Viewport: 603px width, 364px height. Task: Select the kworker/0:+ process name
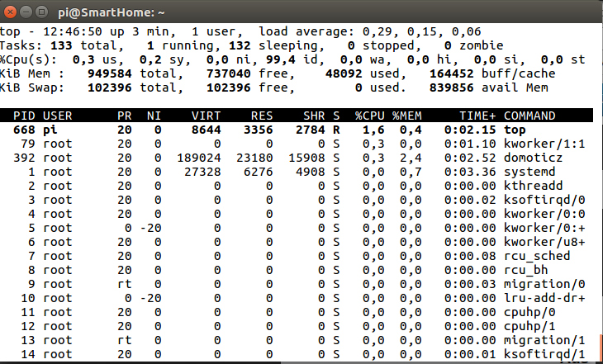544,228
